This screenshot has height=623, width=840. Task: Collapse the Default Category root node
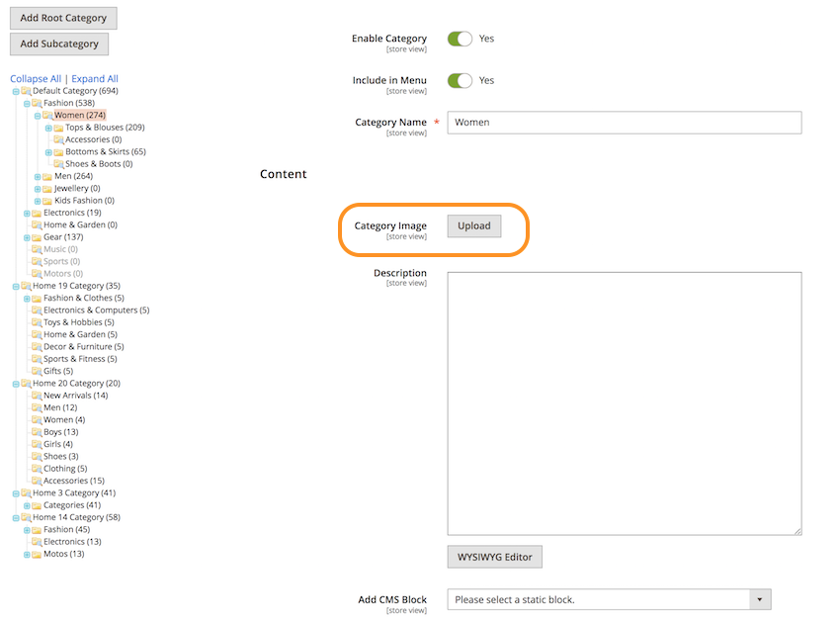pyautogui.click(x=16, y=92)
